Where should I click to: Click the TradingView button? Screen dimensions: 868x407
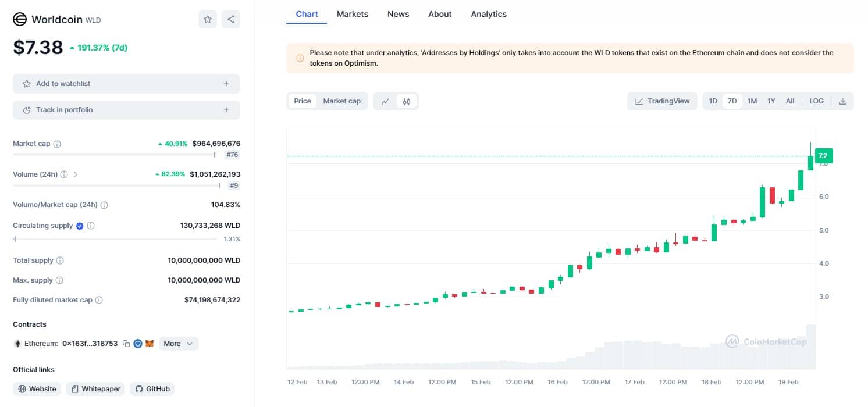(662, 101)
